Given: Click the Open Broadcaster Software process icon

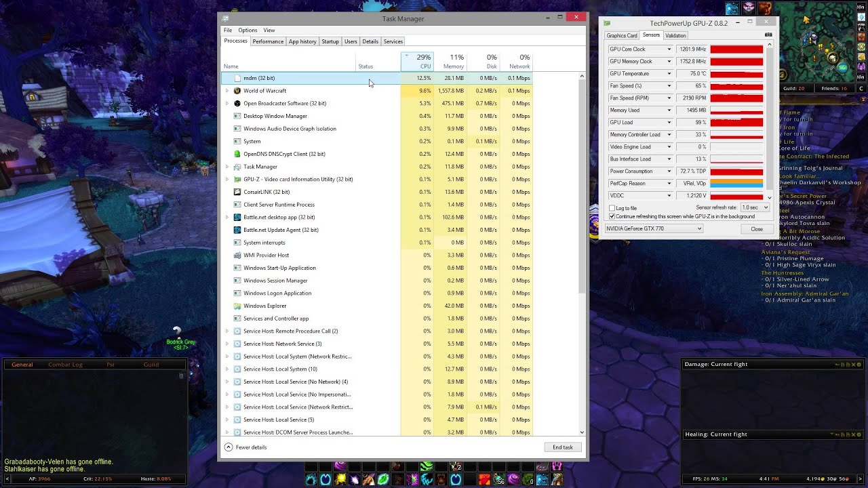Looking at the screenshot, I should (237, 104).
